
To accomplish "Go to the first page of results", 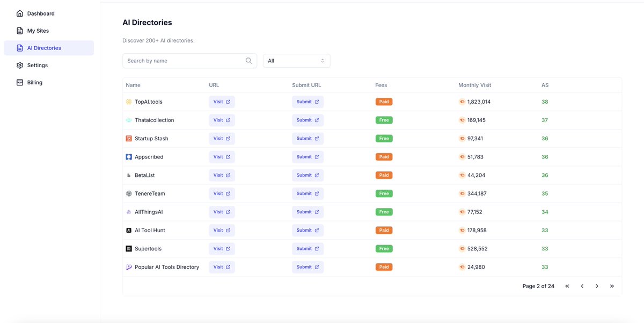I will pos(567,286).
